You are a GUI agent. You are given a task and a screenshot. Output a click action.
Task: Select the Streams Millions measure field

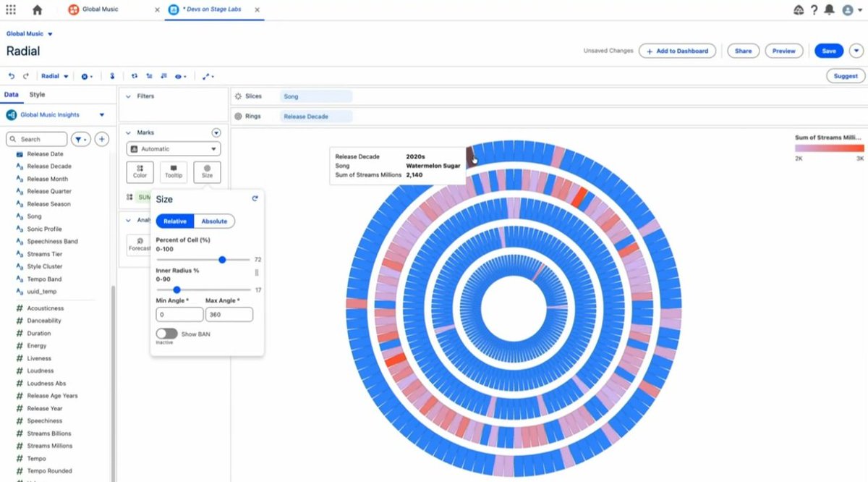click(50, 446)
